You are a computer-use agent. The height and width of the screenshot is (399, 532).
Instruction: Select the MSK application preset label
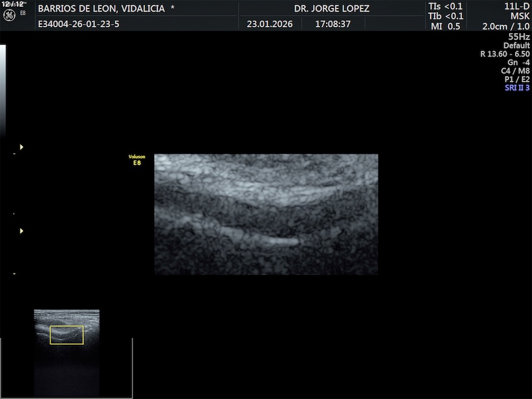520,16
